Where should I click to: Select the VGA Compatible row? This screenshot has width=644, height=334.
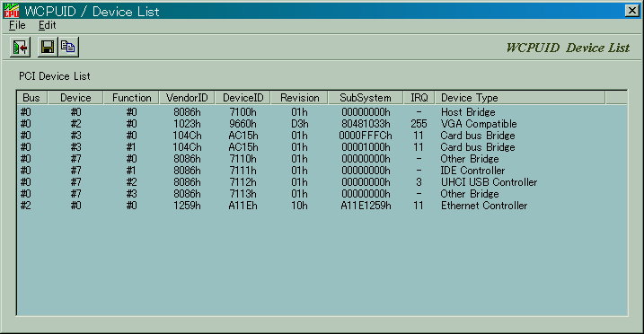[322, 124]
